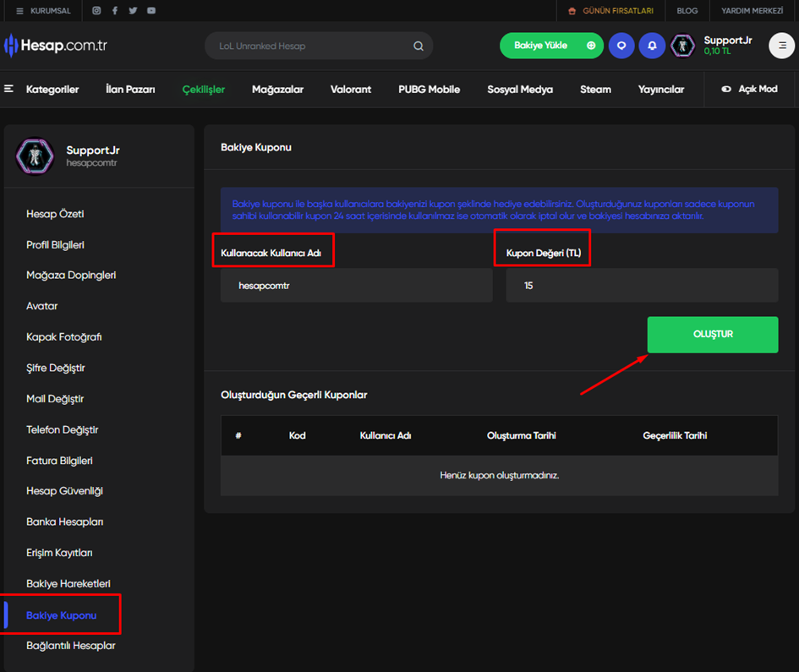Click the Kod column header
This screenshot has height=672, width=799.
[x=297, y=435]
